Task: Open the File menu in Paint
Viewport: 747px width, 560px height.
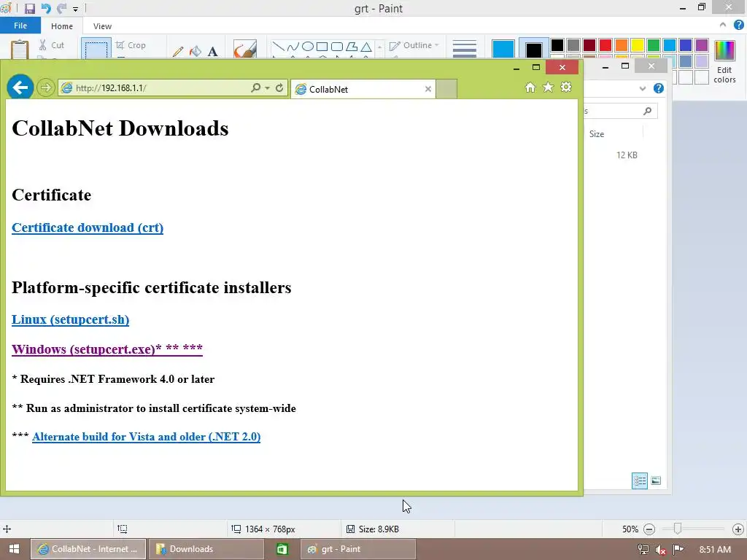Action: 20,26
